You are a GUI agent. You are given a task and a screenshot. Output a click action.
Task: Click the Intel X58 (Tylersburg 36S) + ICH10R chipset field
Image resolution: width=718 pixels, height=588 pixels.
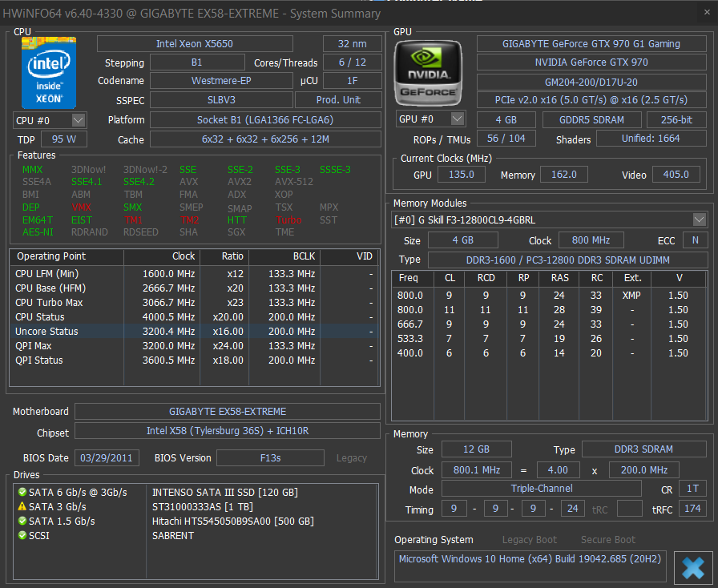point(228,431)
